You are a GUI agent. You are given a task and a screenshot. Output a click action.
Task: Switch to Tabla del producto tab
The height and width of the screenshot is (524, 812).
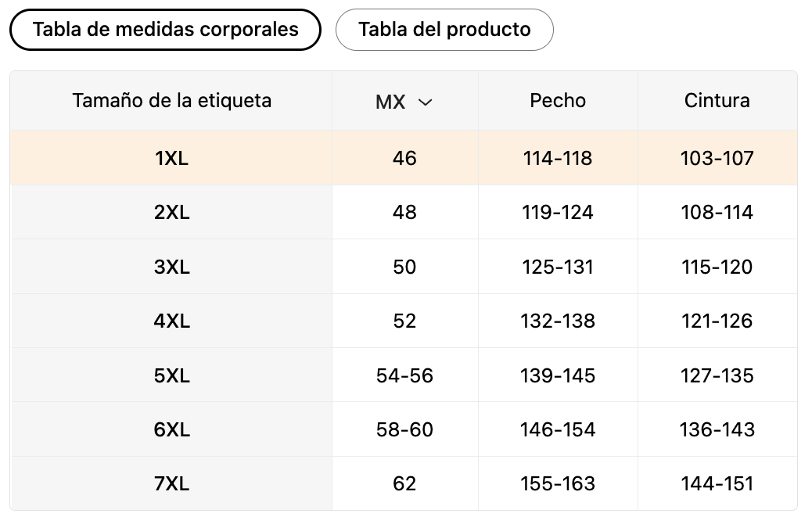(444, 30)
